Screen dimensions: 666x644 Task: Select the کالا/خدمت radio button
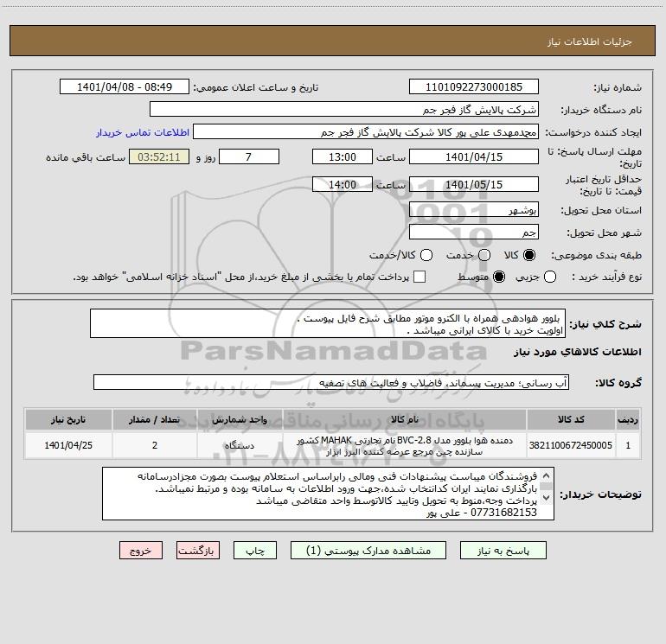pos(426,255)
